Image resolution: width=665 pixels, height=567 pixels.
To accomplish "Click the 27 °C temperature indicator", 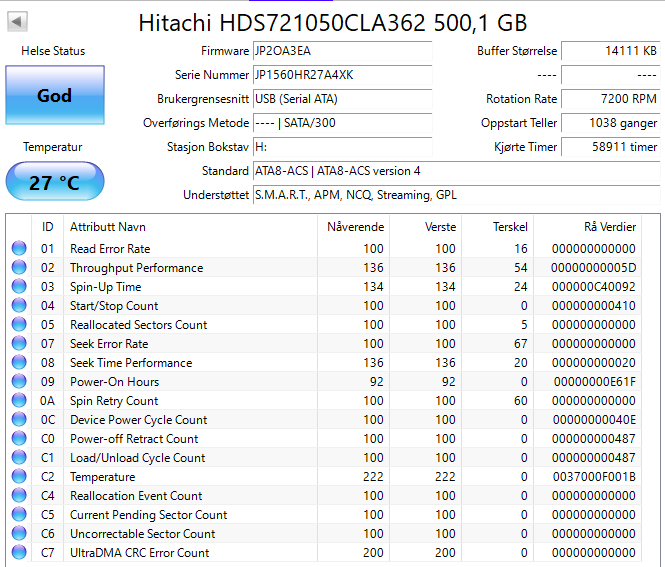I will [x=55, y=182].
